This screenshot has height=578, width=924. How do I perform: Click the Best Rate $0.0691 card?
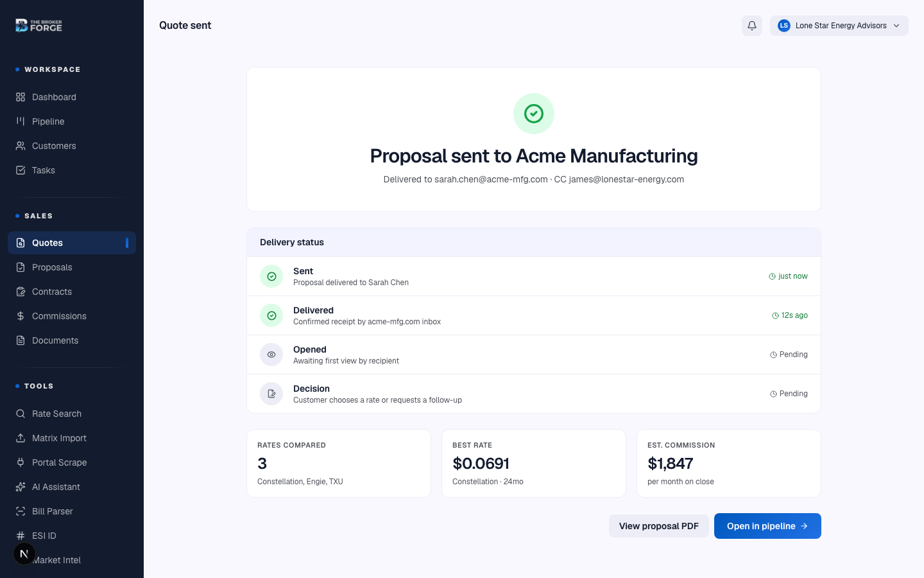tap(534, 463)
